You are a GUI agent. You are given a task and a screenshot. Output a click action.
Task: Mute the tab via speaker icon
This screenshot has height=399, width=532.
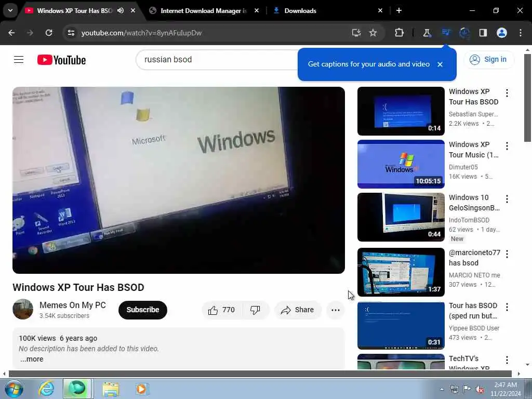point(121,10)
